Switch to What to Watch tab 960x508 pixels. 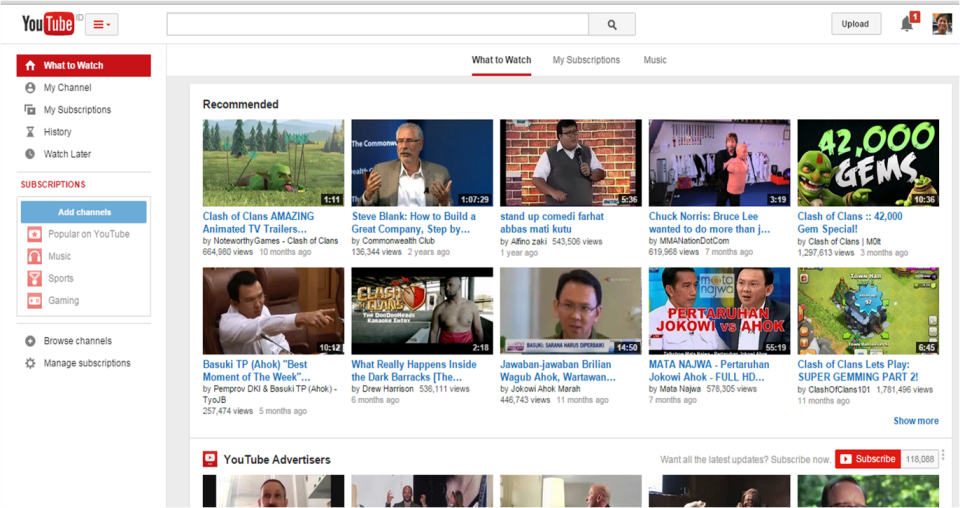tap(501, 60)
